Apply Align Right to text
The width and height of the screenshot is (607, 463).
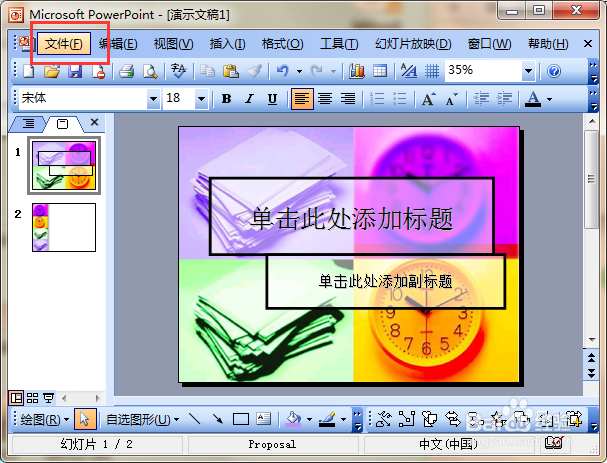pyautogui.click(x=348, y=99)
